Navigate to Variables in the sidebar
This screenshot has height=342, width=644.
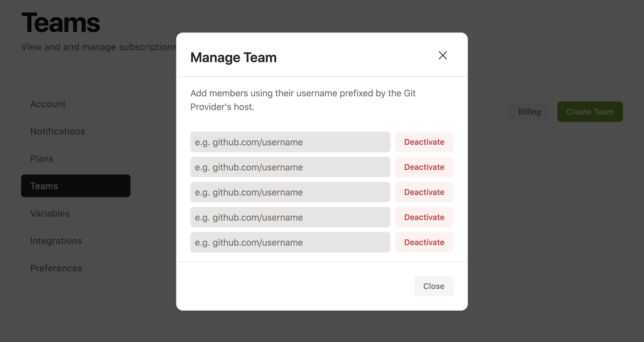point(50,213)
